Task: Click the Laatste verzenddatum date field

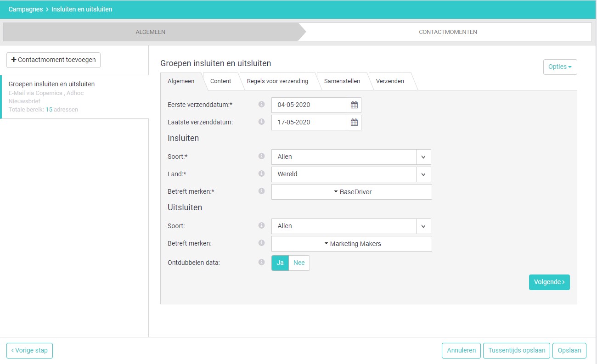Action: (x=309, y=122)
